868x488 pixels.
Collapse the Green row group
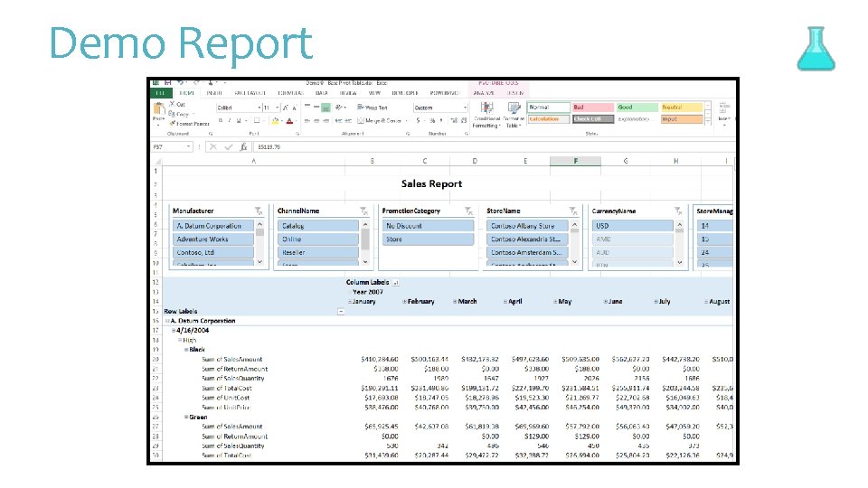pos(186,418)
